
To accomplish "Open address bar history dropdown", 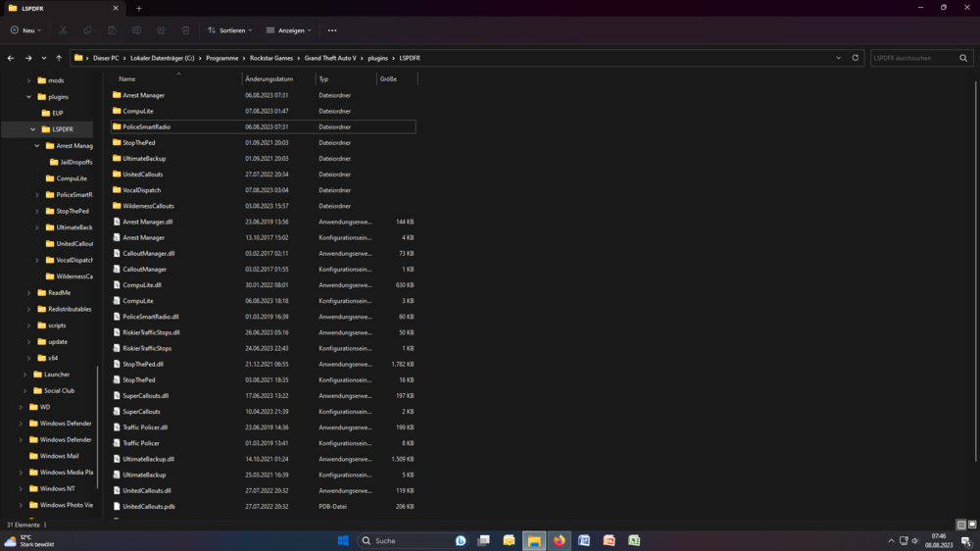I will 838,58.
